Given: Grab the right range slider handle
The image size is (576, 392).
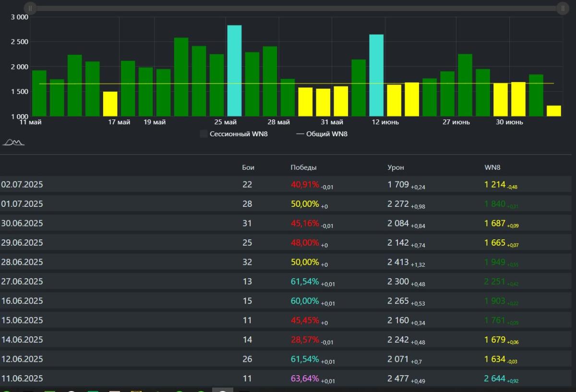Looking at the screenshot, I should coord(562,8).
